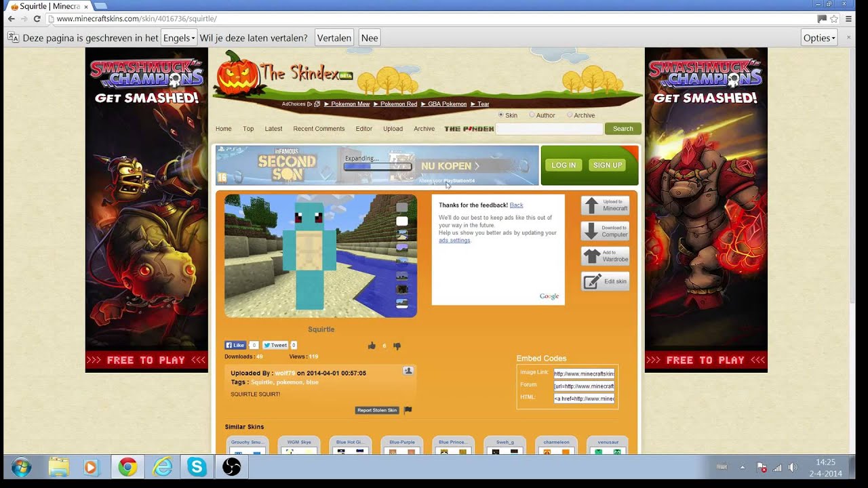The height and width of the screenshot is (488, 868).
Task: Click the Report Stolen Skin button
Action: click(x=377, y=410)
